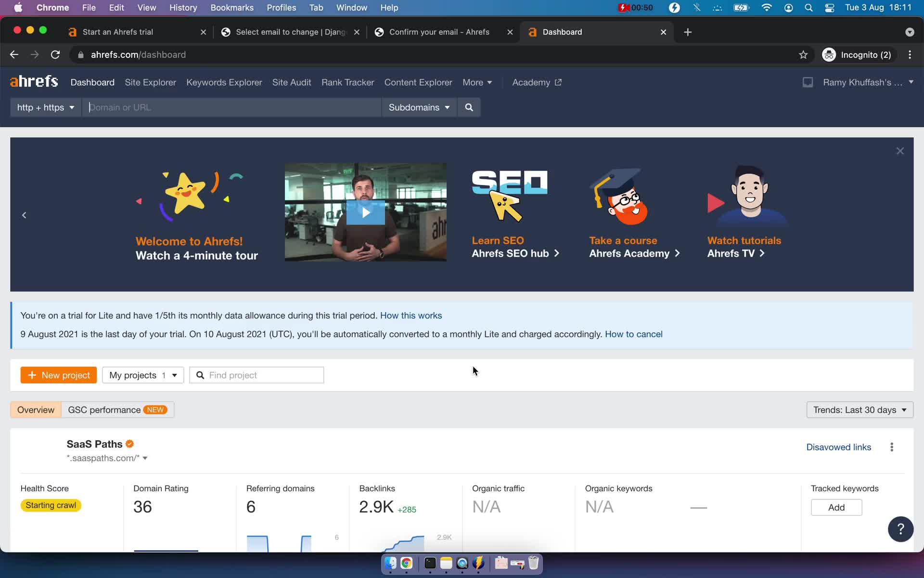Open Rank Tracker tool
The height and width of the screenshot is (578, 924).
(348, 82)
